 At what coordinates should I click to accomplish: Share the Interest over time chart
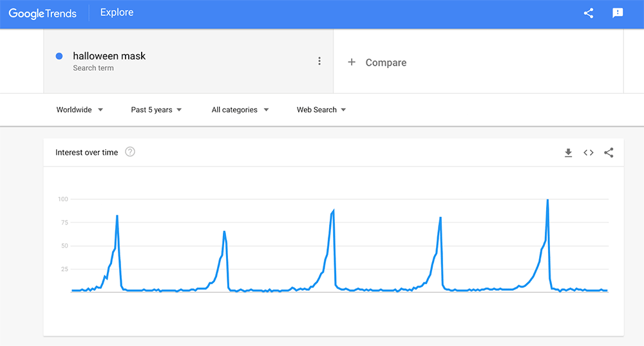point(609,152)
